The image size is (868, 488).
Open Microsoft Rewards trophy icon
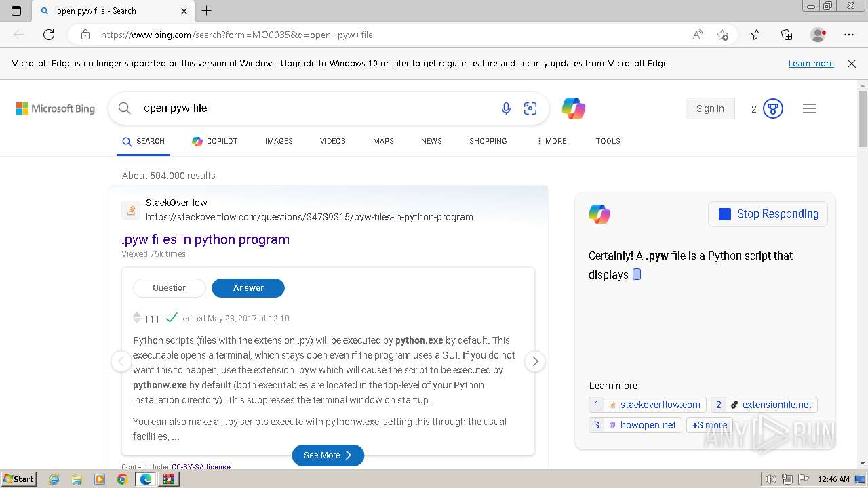tap(773, 108)
